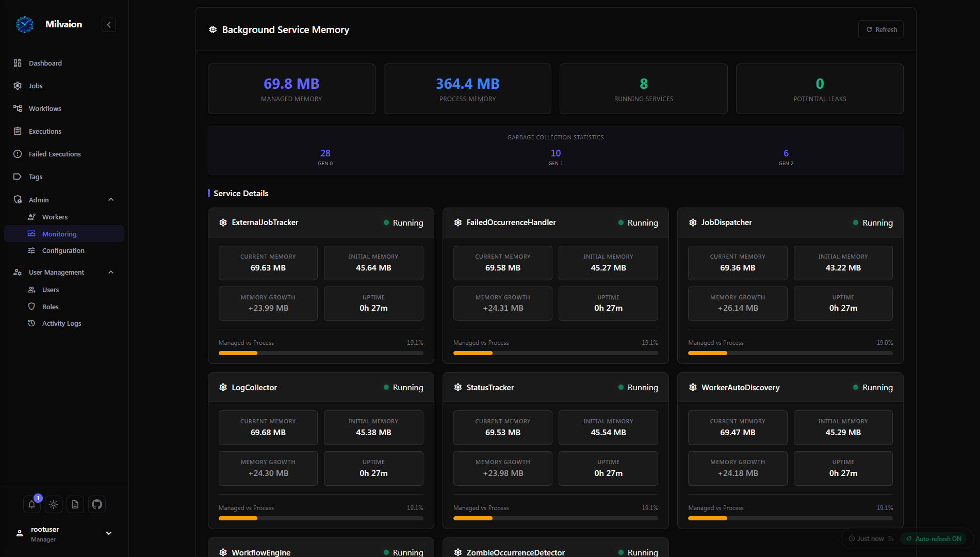The height and width of the screenshot is (557, 980).
Task: Click JobDispatcher Managed vs Process progress bar
Action: pos(790,353)
